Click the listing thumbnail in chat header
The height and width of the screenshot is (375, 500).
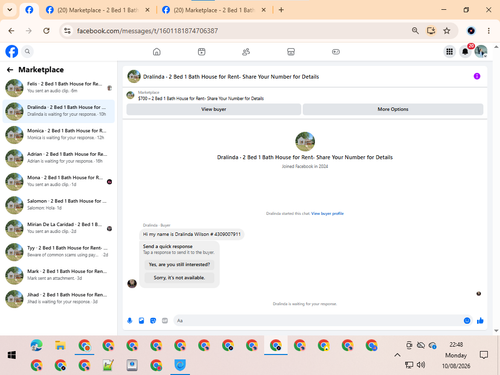(x=134, y=76)
